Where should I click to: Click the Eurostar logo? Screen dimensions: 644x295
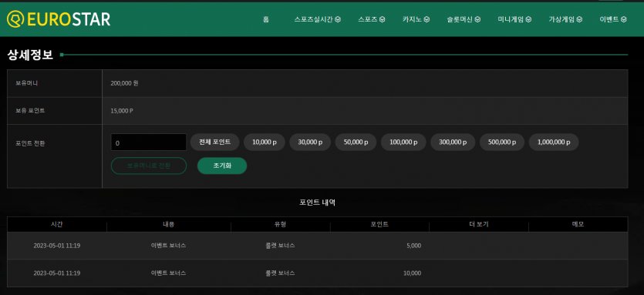pos(59,19)
